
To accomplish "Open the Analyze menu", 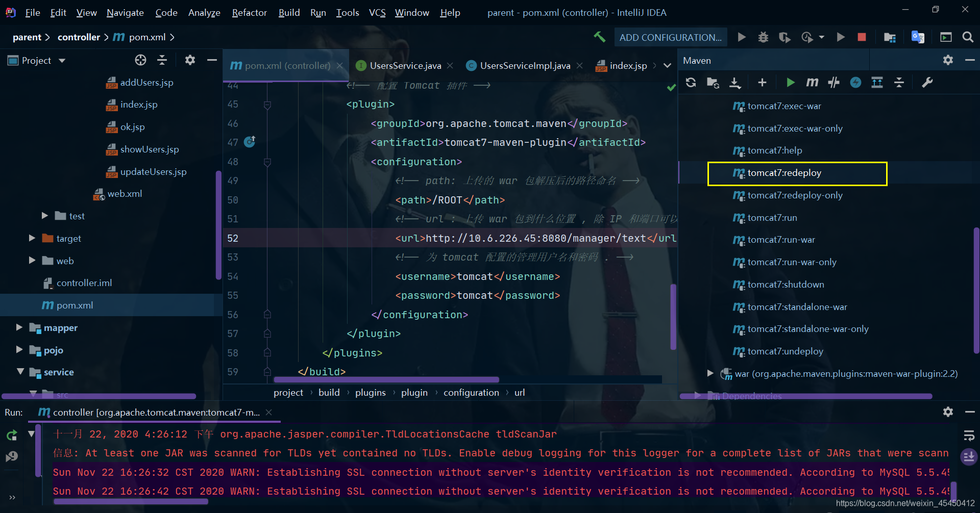I will click(204, 12).
